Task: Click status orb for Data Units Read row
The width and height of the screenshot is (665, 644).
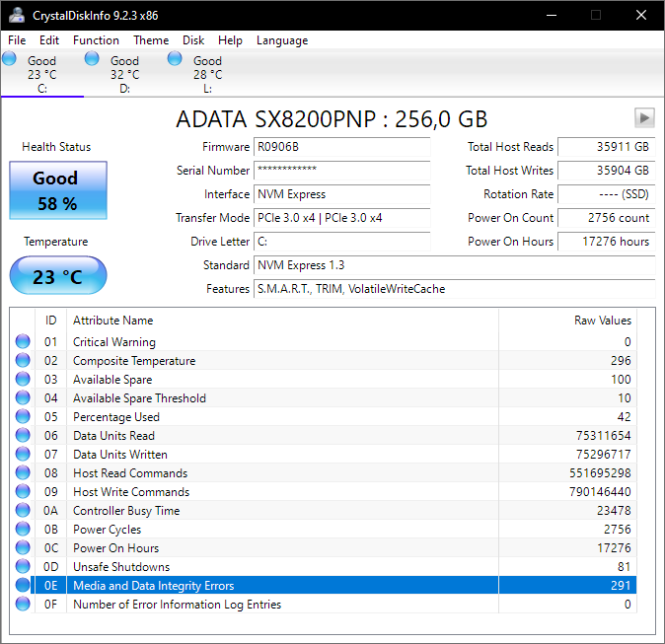Action: (x=23, y=435)
